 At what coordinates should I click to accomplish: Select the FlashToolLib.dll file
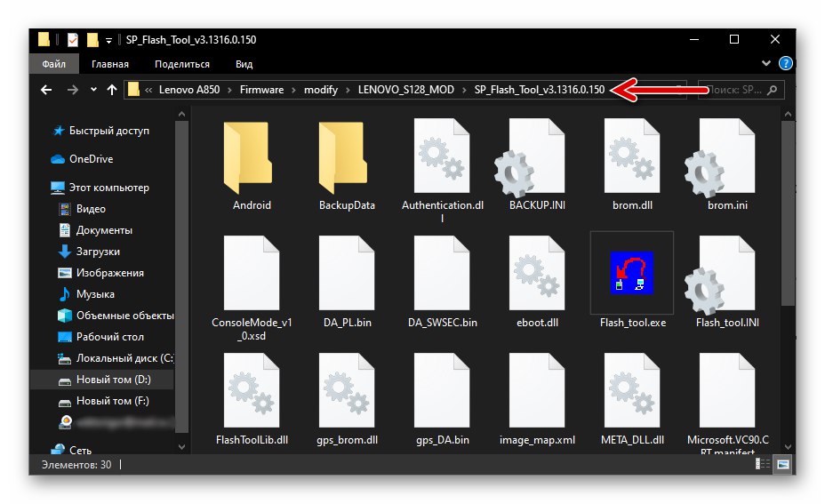tap(252, 400)
